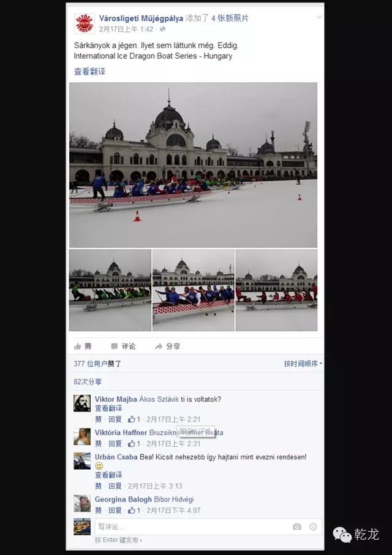Screen dimensions: 392x555
Task: Open the 按时间顺序 sort dropdown
Action: [x=303, y=364]
